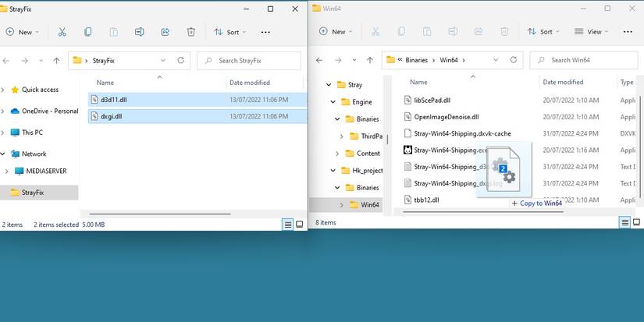Click Stray-Win64-Shipping.exe cat icon
Image resolution: width=644 pixels, height=322 pixels.
tap(407, 150)
